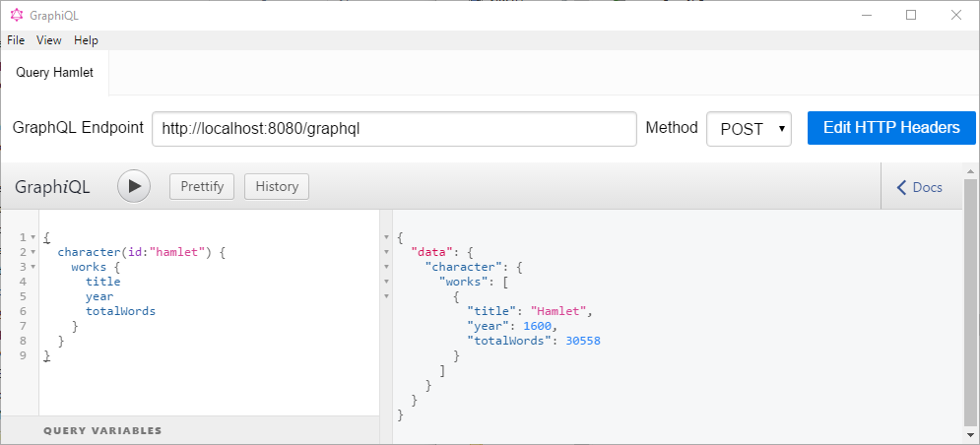Open query History
This screenshot has height=445, width=980.
click(x=277, y=186)
